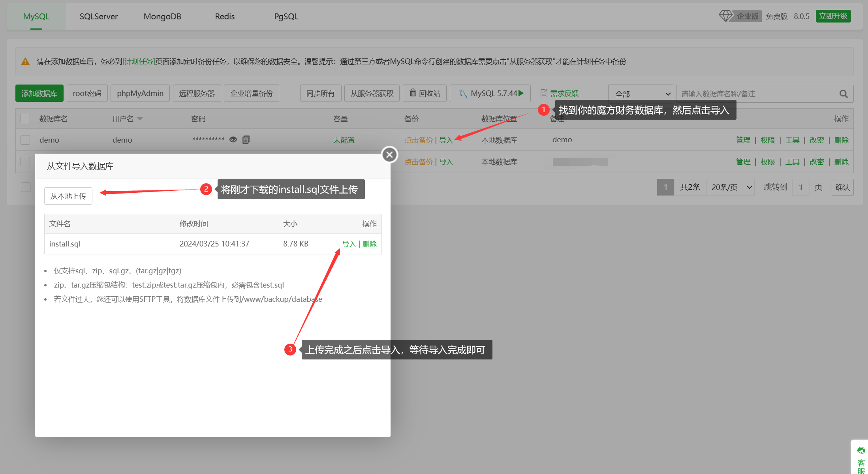Open 权限 for demo database

click(x=768, y=140)
